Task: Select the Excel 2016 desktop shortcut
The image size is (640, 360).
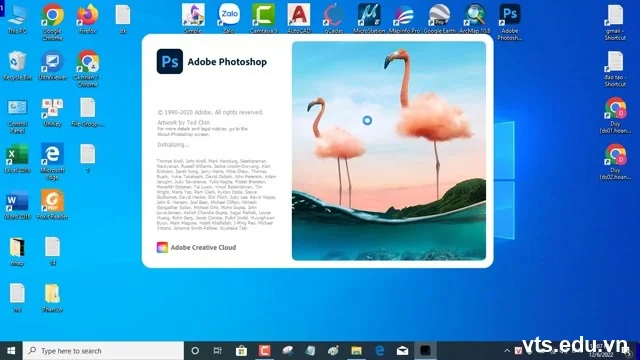Action: click(17, 158)
